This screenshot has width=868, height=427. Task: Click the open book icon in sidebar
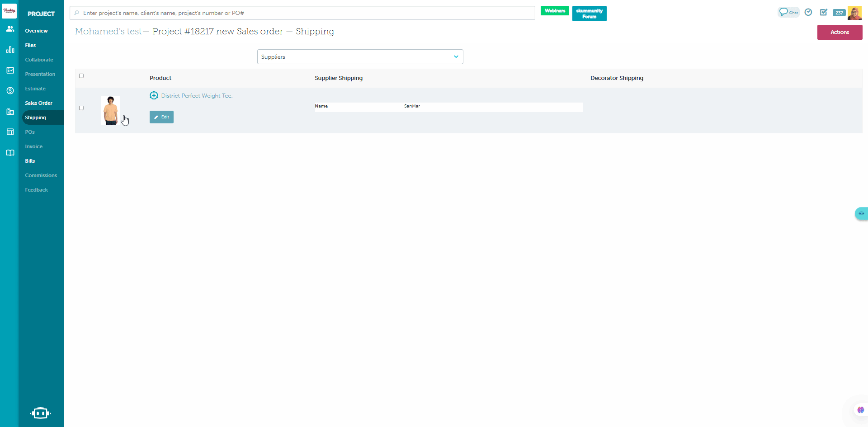coord(10,153)
